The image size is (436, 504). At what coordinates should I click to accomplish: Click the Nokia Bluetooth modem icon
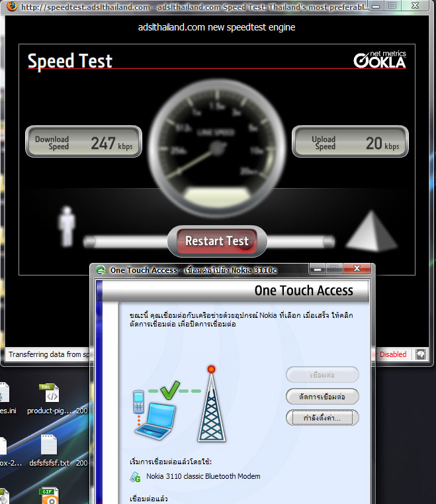point(135,477)
